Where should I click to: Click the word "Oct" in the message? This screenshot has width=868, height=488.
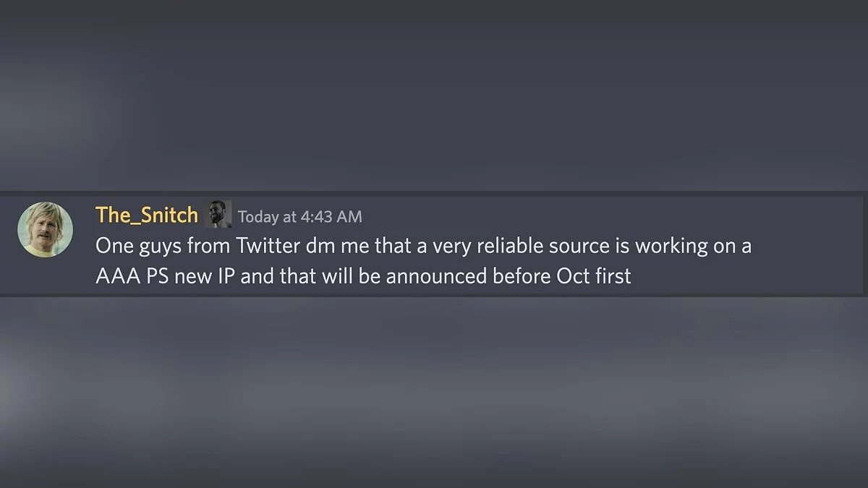[573, 276]
